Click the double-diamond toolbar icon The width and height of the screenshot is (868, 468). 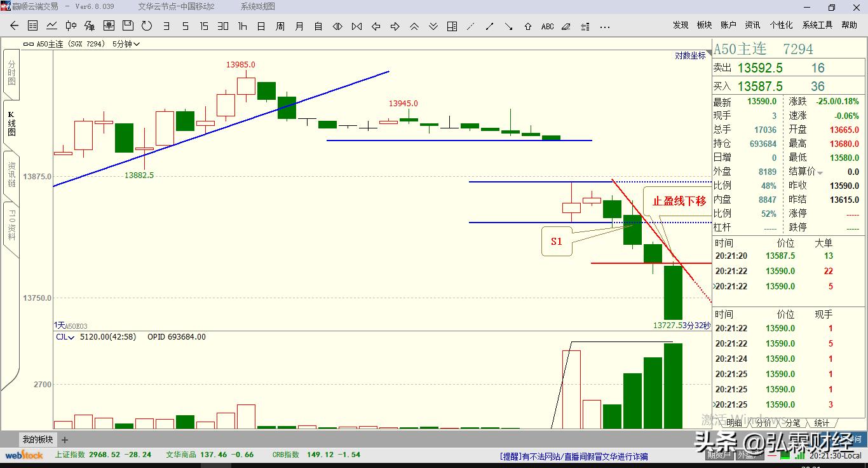click(337, 26)
